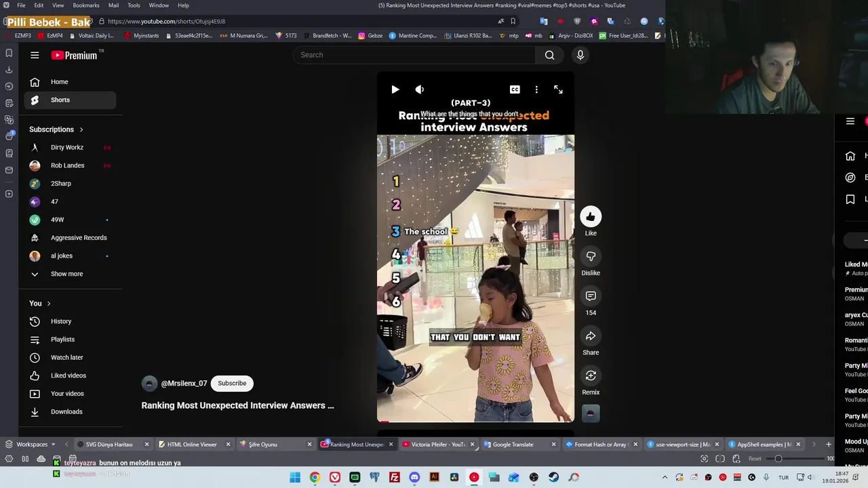Remix this Short
868x488 pixels.
pyautogui.click(x=591, y=375)
